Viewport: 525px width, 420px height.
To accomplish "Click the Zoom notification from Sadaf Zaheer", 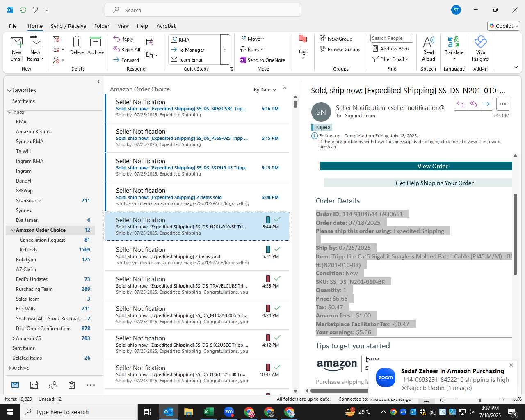I will coord(443,379).
